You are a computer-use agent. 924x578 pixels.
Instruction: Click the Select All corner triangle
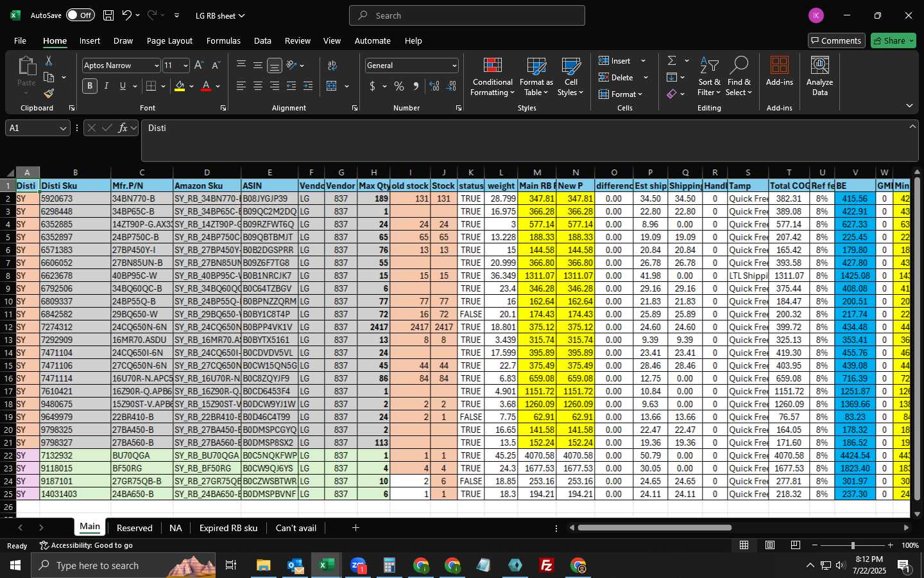click(10, 172)
